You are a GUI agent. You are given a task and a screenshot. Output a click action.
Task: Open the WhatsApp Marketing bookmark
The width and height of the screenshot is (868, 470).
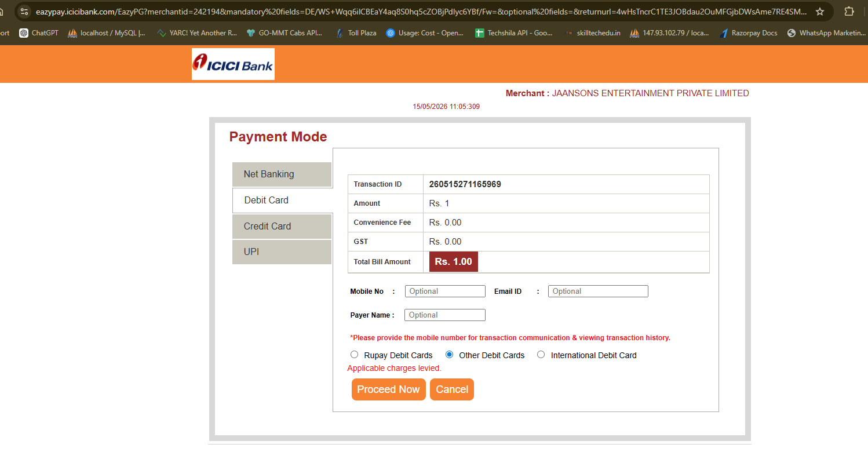pyautogui.click(x=826, y=33)
